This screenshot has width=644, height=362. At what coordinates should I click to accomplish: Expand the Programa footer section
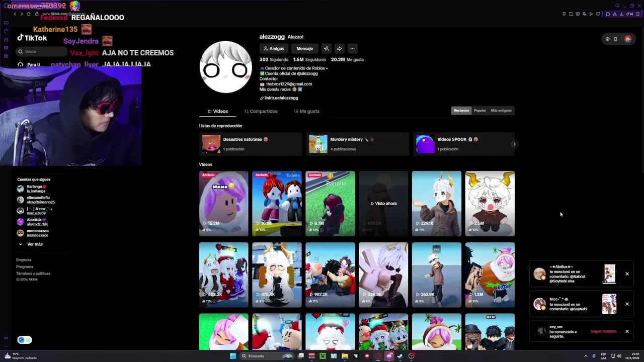25,267
